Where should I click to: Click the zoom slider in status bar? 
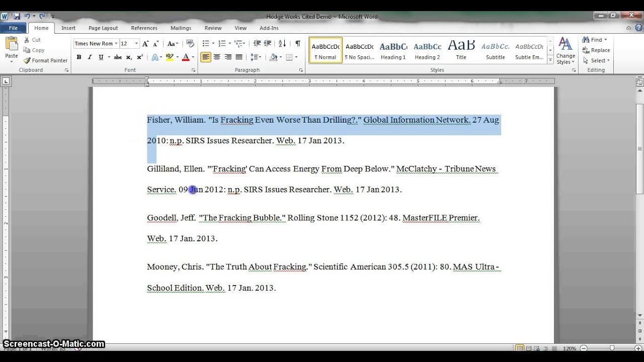(x=612, y=348)
